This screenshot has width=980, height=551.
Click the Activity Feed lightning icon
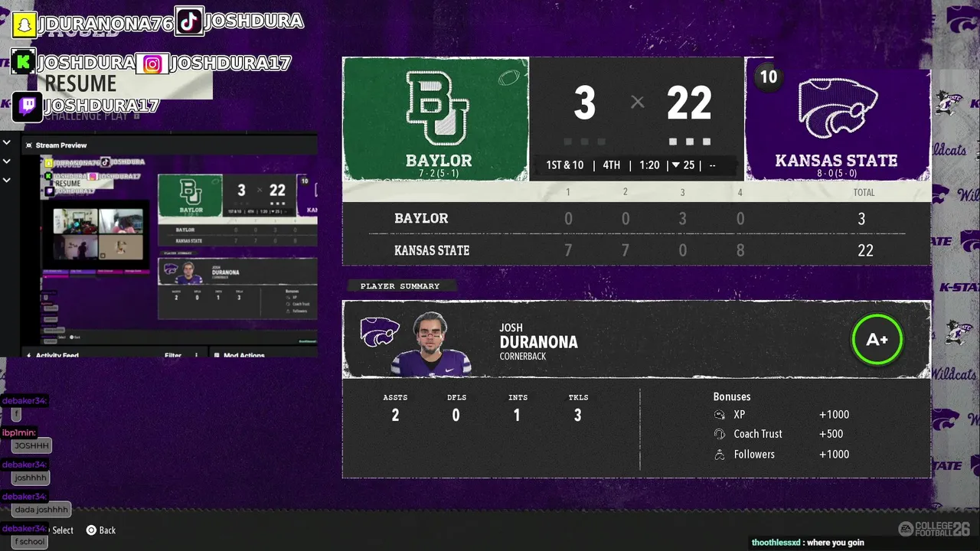[x=29, y=355]
